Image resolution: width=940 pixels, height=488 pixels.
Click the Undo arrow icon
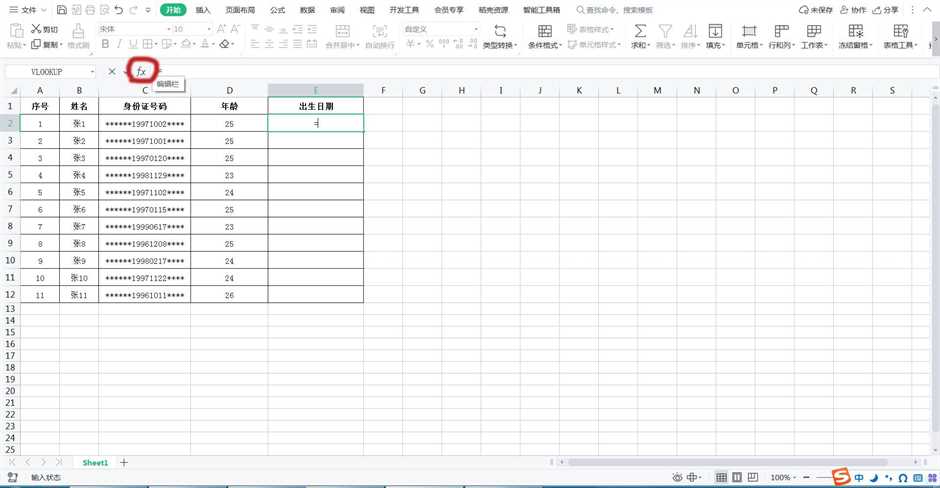click(x=118, y=10)
